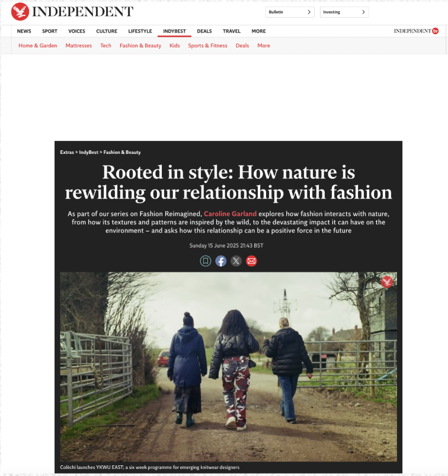Open Sports & Fitness category
Image resolution: width=448 pixels, height=476 pixels.
point(207,46)
